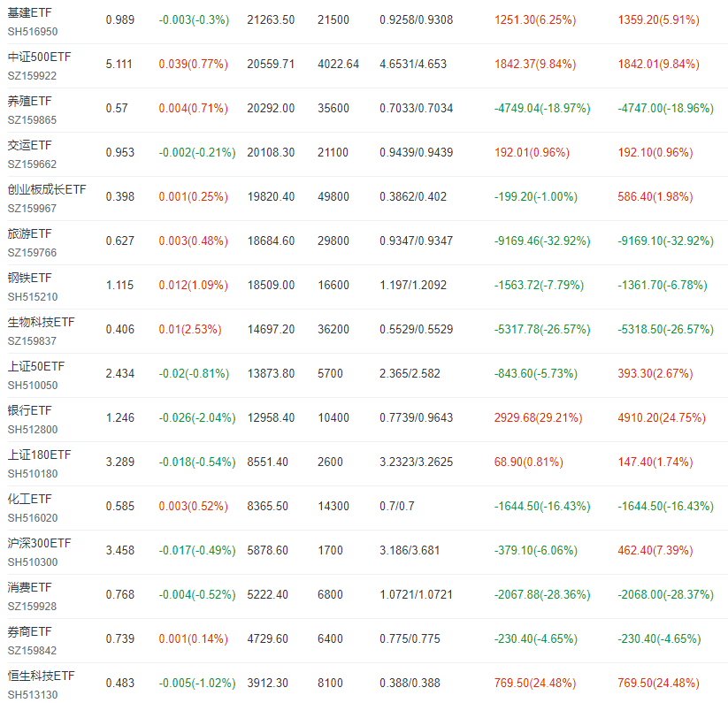
Task: Click ticker code SZ159842
Action: pos(32,650)
